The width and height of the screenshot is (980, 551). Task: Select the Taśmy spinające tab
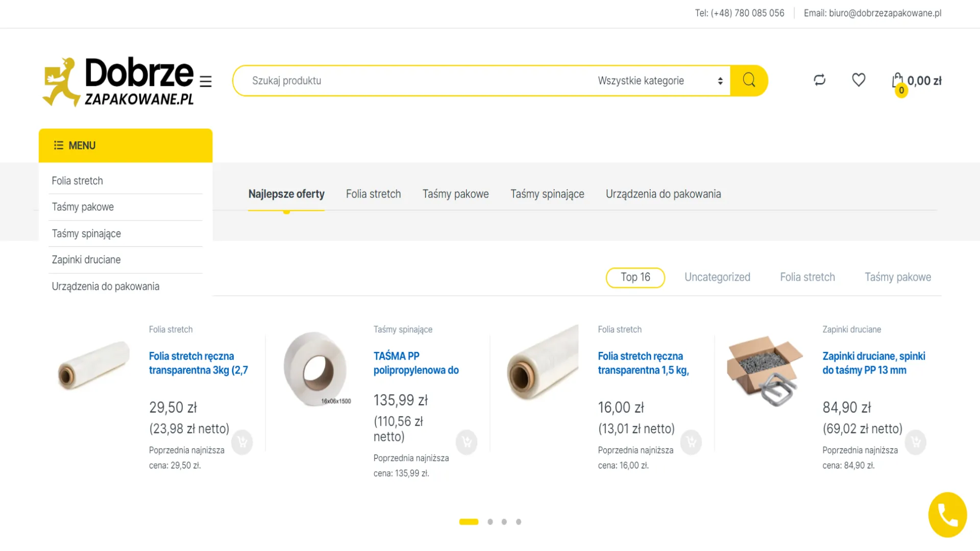pos(547,194)
